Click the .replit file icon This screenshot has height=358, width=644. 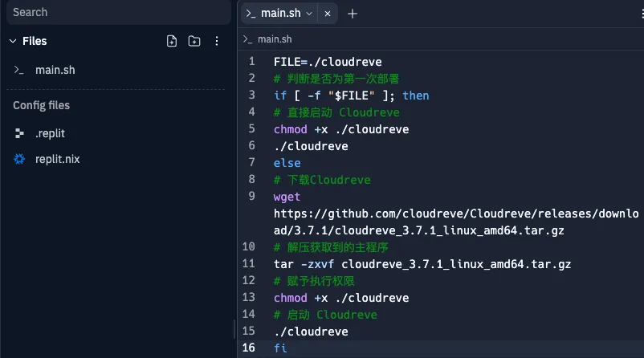[x=19, y=133]
